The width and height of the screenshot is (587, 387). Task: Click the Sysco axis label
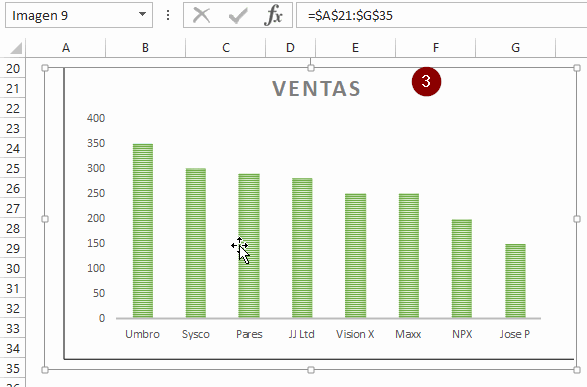pos(196,334)
